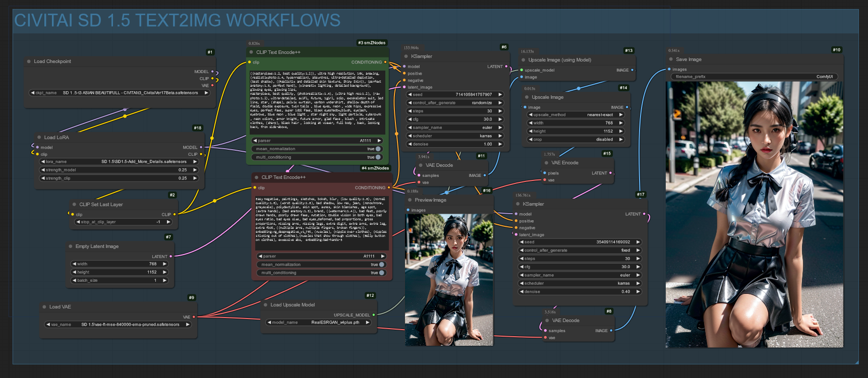Collapse the Load Checkpoint node via its title dot
Image resolution: width=868 pixels, height=378 pixels.
tap(29, 61)
